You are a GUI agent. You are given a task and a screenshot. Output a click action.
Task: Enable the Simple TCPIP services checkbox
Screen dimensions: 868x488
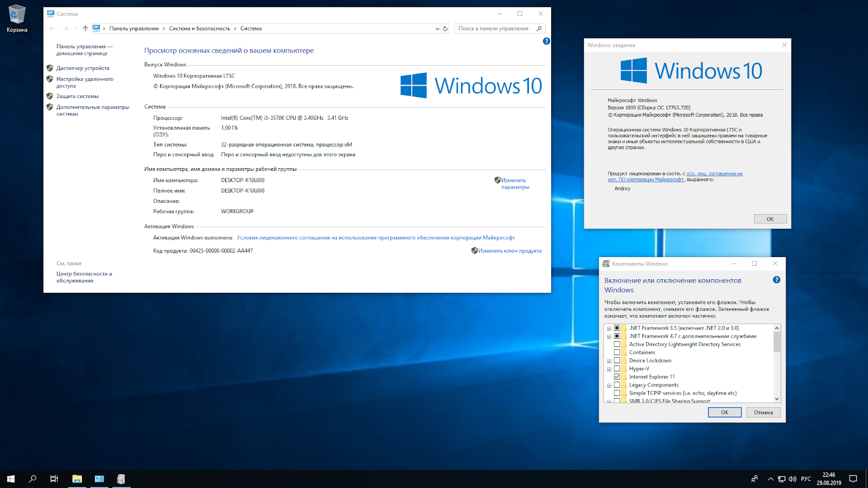point(617,393)
